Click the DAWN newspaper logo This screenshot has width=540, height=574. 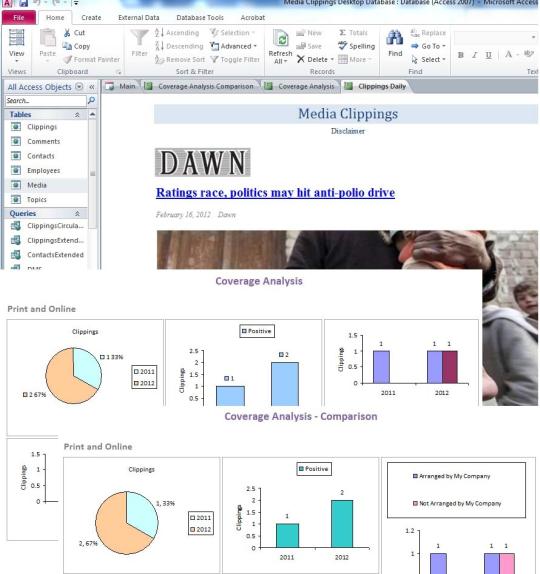[x=203, y=162]
